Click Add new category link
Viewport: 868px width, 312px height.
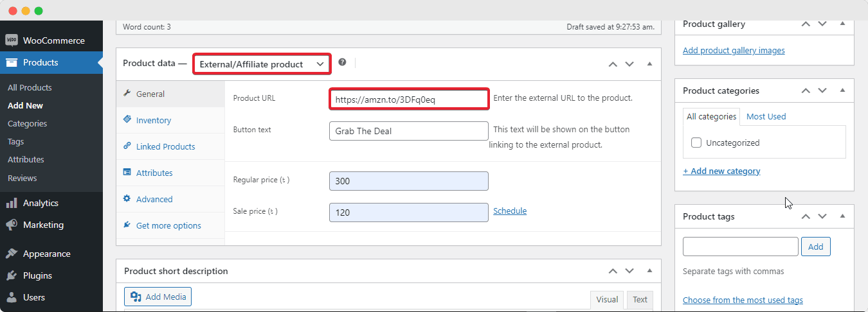click(x=721, y=171)
